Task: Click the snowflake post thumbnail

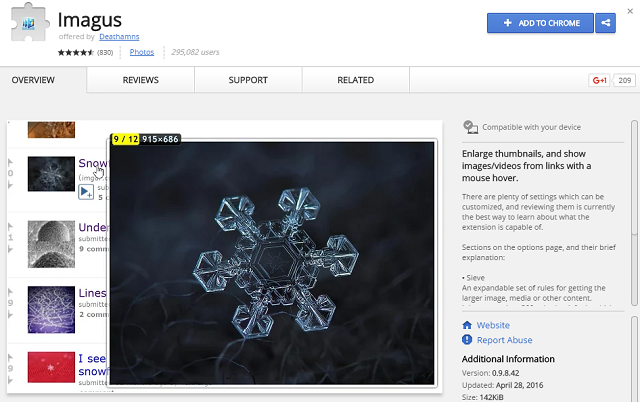Action: pyautogui.click(x=51, y=174)
